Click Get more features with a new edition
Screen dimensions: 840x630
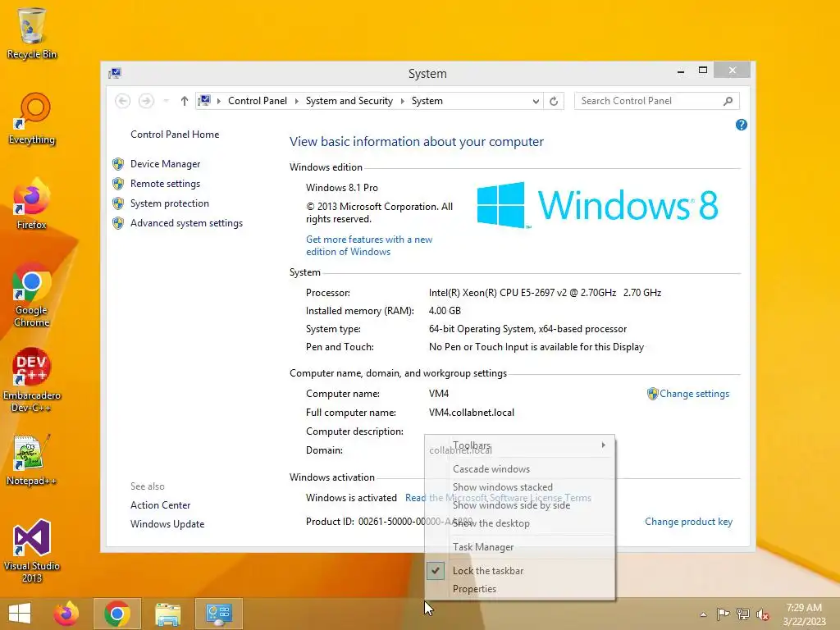(x=368, y=245)
